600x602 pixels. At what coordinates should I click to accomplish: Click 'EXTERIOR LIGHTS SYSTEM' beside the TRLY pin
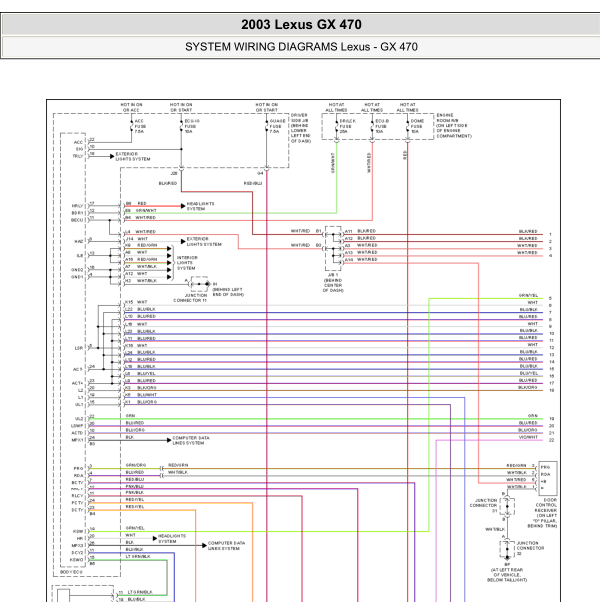coord(133,156)
